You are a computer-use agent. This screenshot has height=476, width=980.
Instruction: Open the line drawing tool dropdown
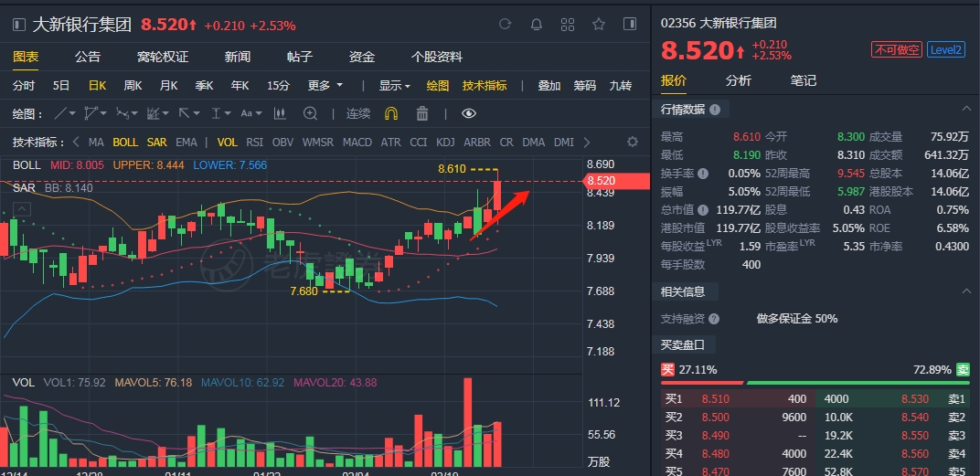coord(65,113)
